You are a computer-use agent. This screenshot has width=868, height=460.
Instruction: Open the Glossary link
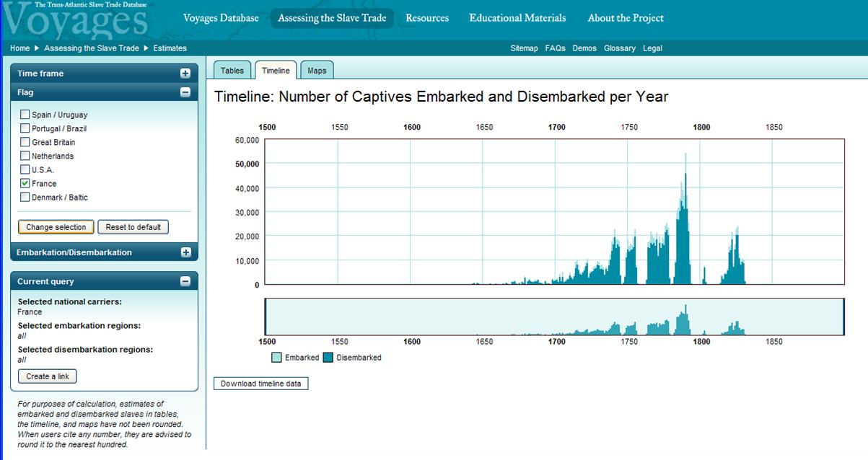point(620,48)
